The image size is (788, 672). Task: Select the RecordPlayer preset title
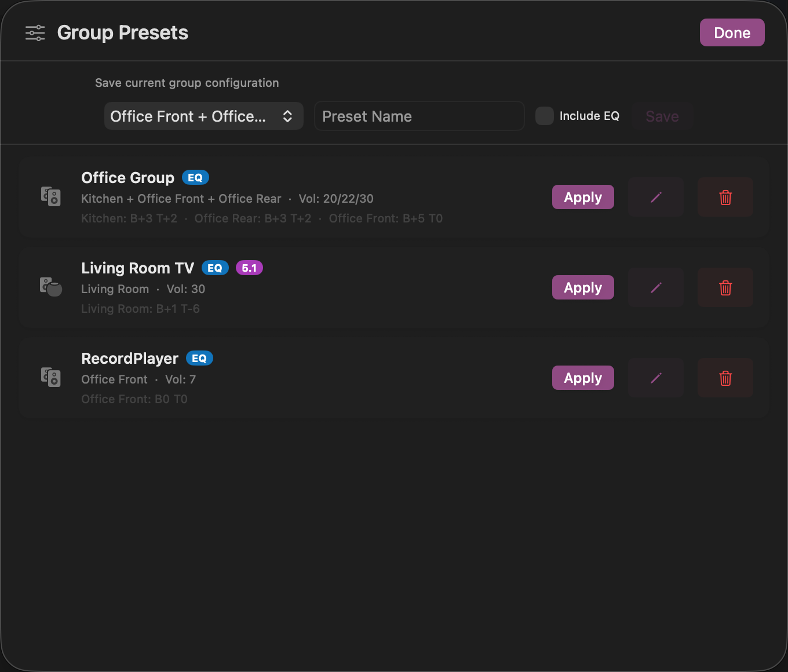click(x=130, y=359)
